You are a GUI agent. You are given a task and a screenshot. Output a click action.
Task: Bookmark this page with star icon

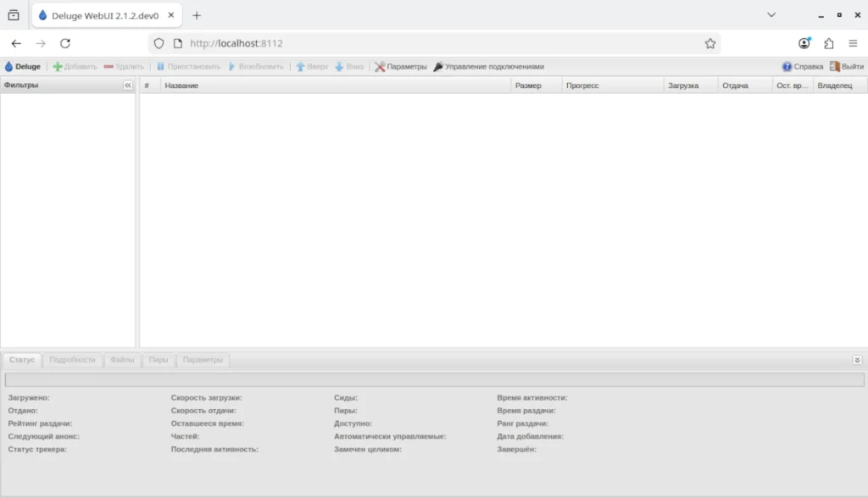tap(710, 43)
